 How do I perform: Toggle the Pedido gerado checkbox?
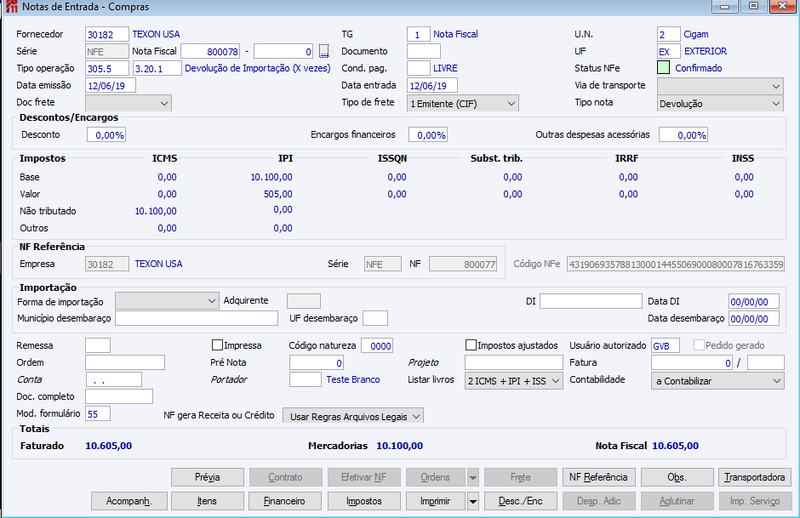[698, 346]
